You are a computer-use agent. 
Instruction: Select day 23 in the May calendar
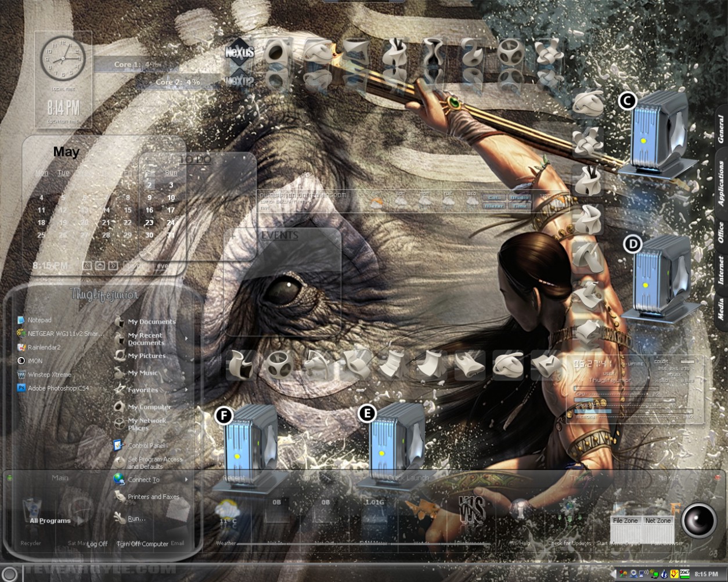(149, 222)
